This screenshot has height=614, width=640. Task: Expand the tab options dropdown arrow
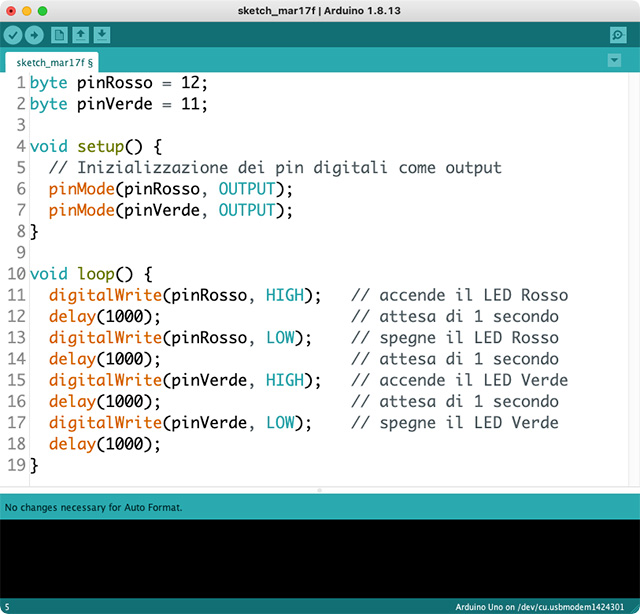614,61
